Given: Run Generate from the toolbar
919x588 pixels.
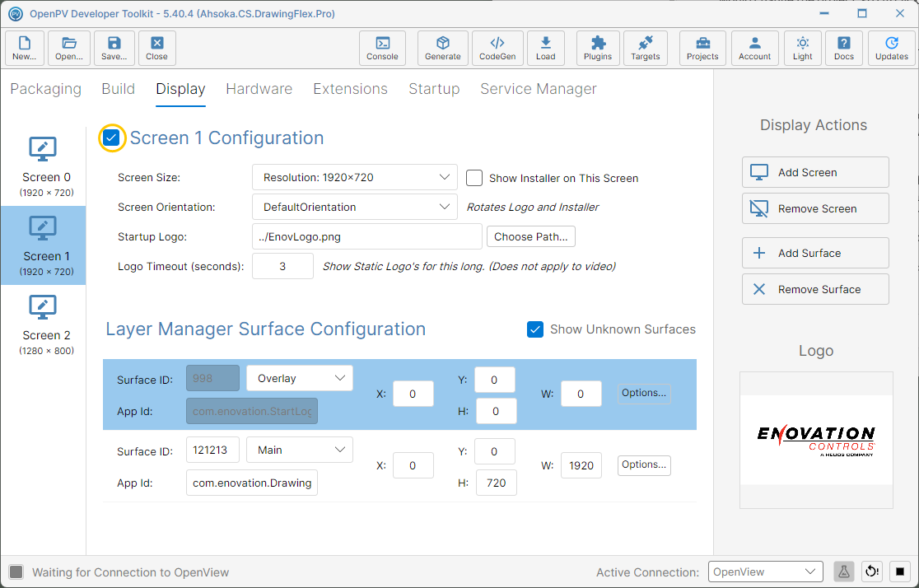Looking at the screenshot, I should tap(442, 48).
